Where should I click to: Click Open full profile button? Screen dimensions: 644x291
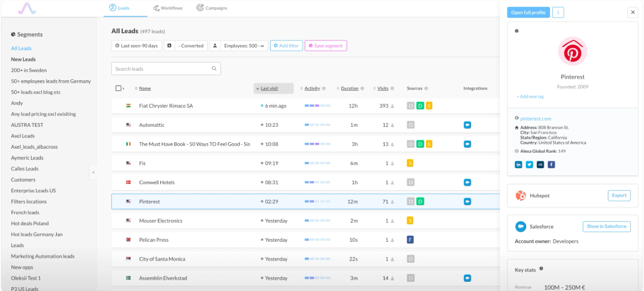(x=528, y=13)
